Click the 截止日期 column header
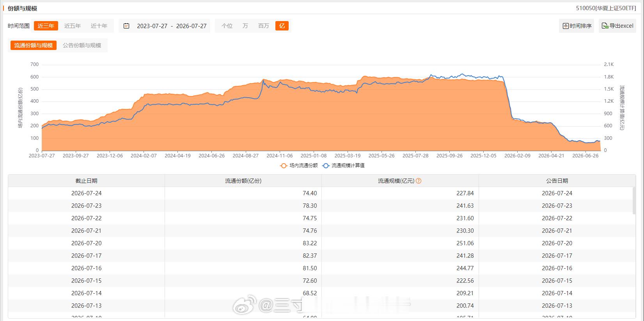Image resolution: width=644 pixels, height=321 pixels. [87, 181]
